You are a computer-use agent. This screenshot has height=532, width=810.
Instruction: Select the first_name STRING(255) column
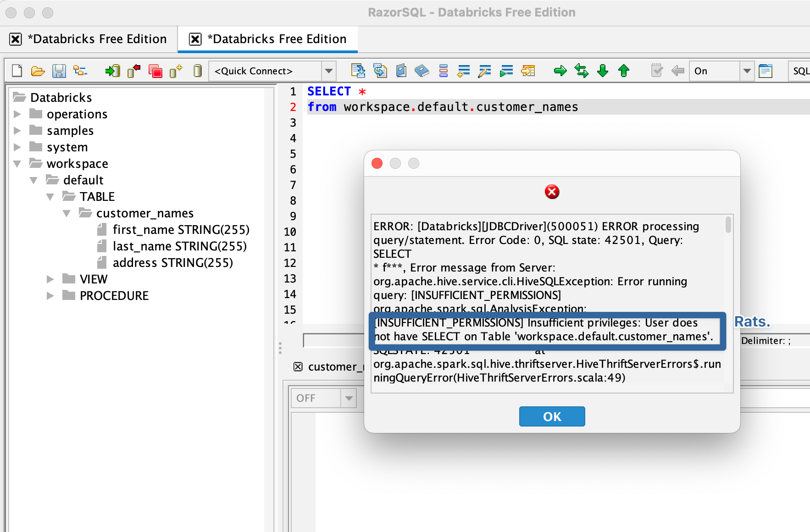pyautogui.click(x=181, y=229)
